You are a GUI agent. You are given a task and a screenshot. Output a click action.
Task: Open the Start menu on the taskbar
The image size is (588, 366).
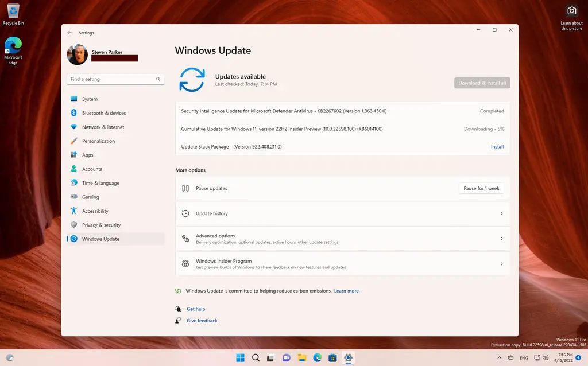click(240, 358)
